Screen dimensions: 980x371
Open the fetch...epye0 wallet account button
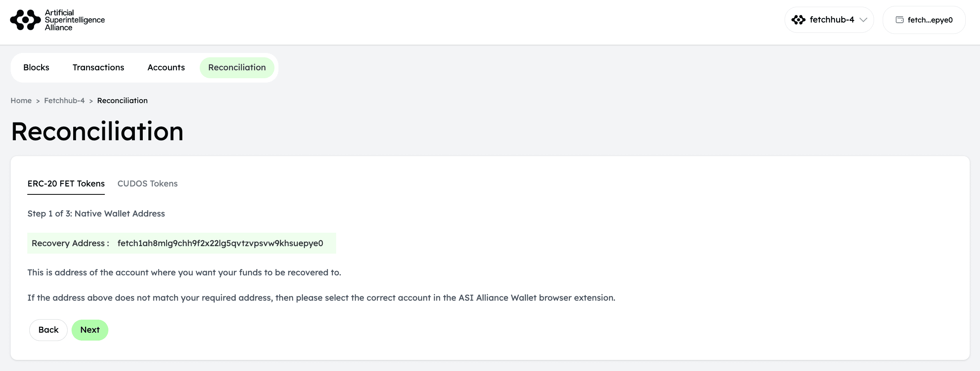click(x=924, y=20)
